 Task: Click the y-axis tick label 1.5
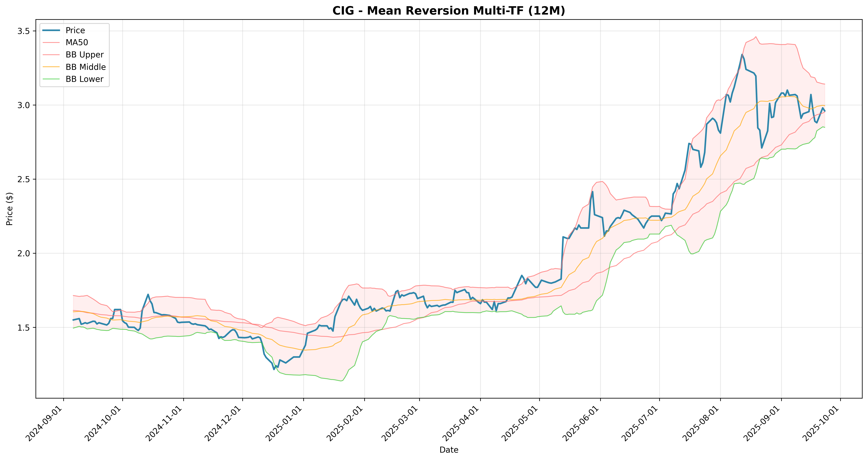pos(23,327)
